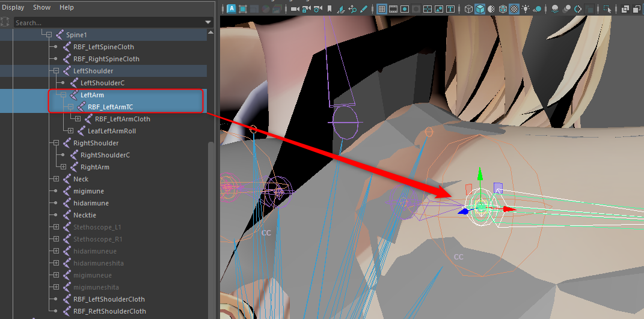
Task: Click the framed-square icon beside the A cube
Action: 243,8
